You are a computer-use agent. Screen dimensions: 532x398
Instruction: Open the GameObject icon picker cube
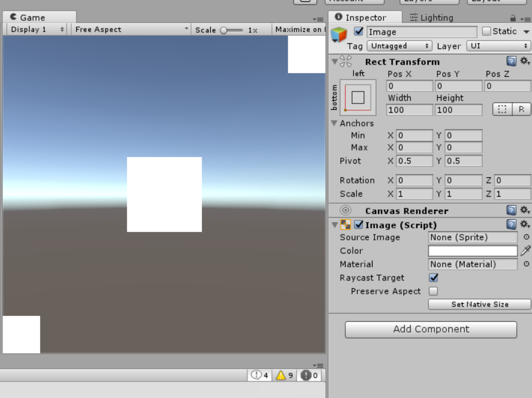[338, 34]
